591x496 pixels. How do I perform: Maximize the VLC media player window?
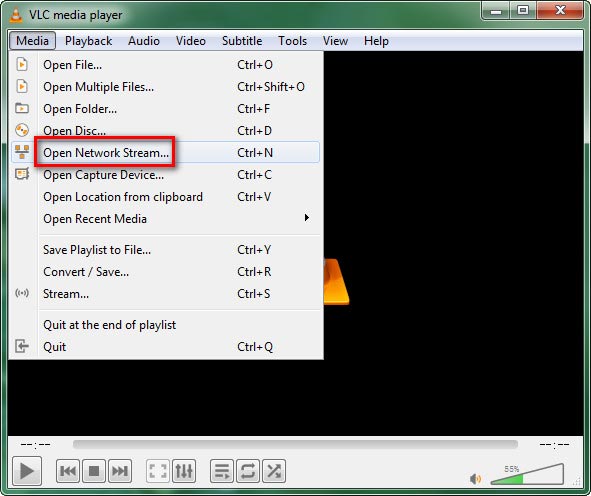point(523,11)
